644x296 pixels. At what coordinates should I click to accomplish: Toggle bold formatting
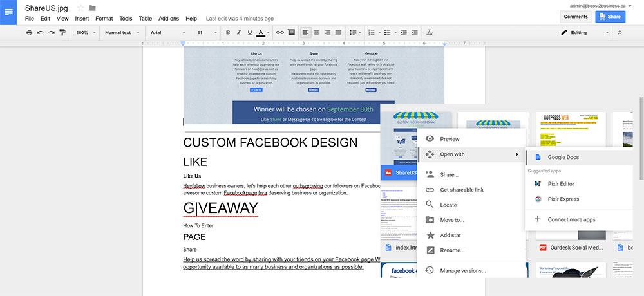point(228,32)
